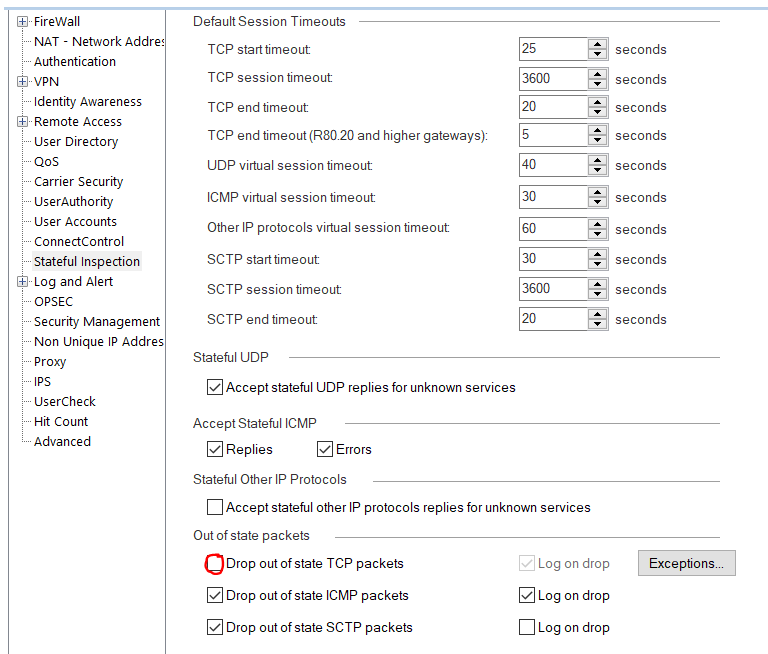Image resolution: width=768 pixels, height=654 pixels.
Task: Select Stateful Inspection in the tree
Action: tap(87, 261)
